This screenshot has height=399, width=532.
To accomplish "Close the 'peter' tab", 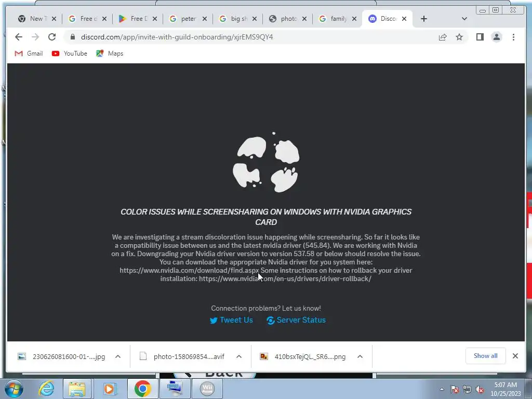I will point(205,19).
